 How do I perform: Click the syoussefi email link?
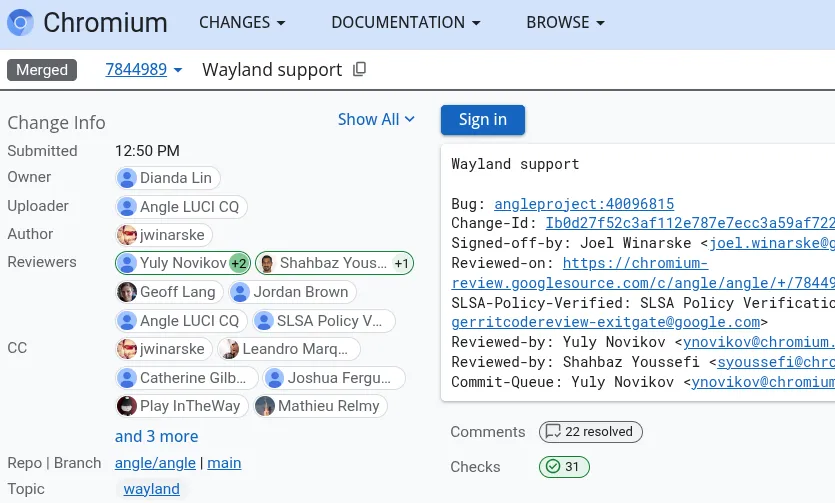point(776,362)
